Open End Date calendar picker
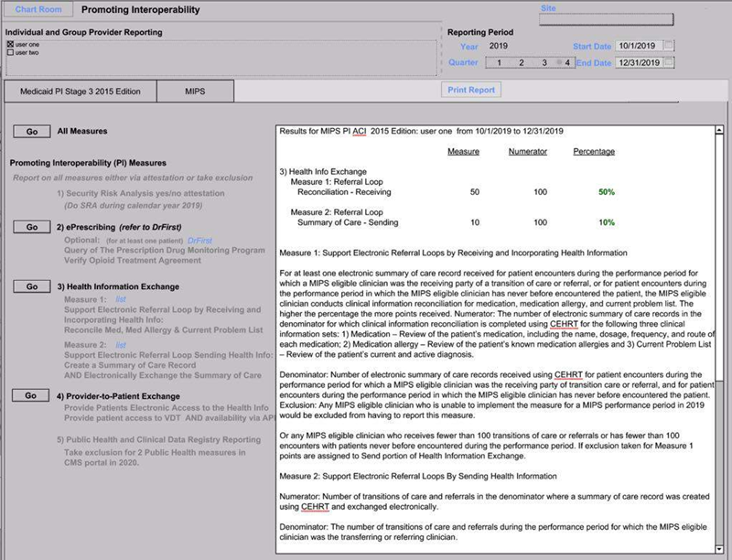Screen dimensions: 732x560 (x=669, y=62)
